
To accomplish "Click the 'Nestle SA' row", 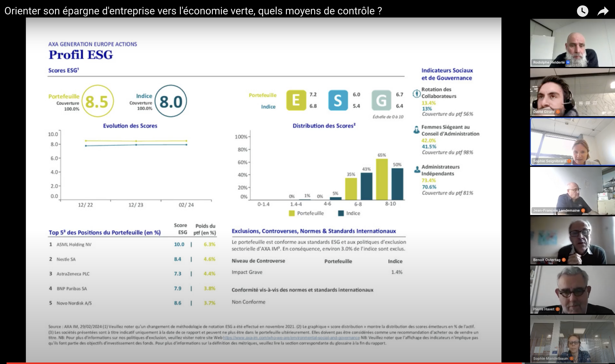I will [x=132, y=259].
